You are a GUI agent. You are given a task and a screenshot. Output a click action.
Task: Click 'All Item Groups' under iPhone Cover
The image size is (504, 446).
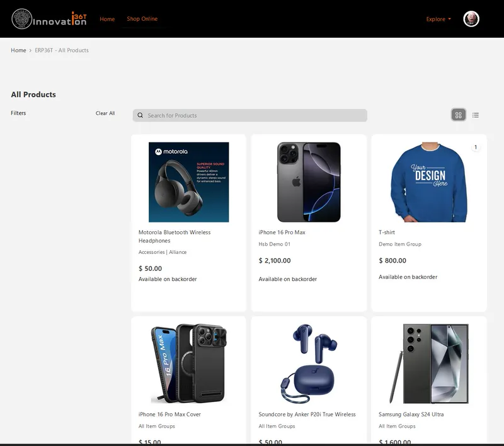(x=157, y=426)
